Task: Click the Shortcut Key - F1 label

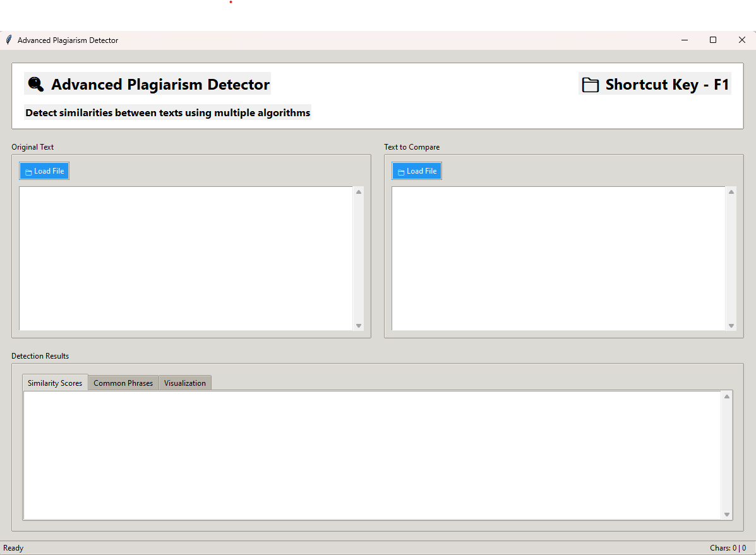Action: (667, 85)
